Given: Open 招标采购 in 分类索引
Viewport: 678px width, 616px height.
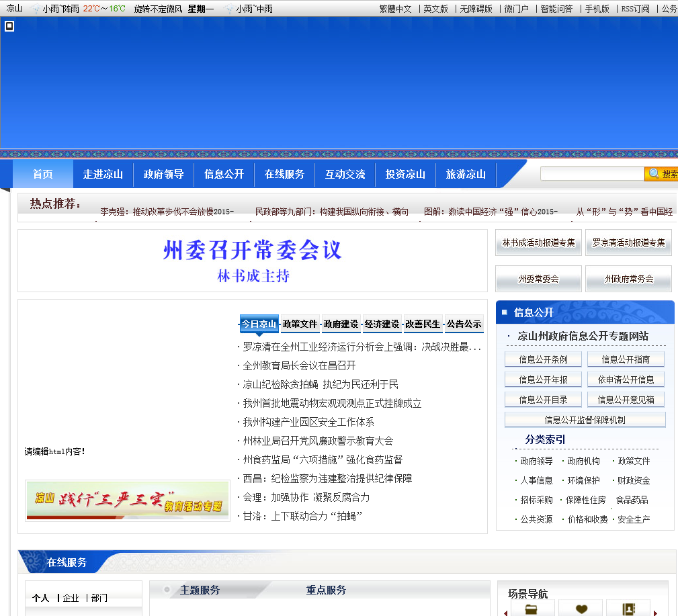Looking at the screenshot, I should (536, 500).
